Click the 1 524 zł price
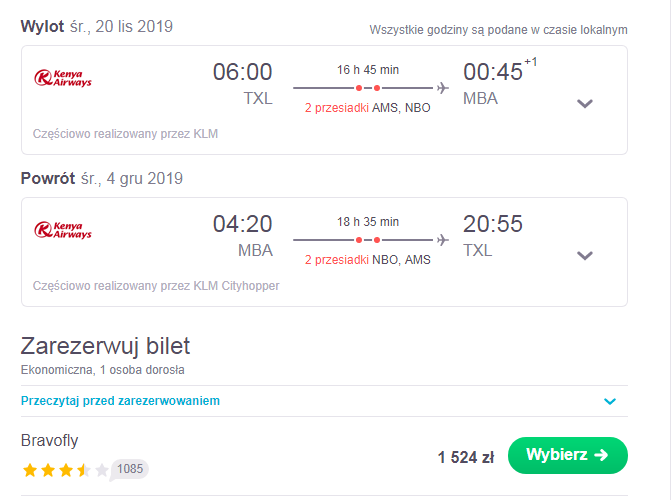This screenshot has height=500, width=672. point(466,457)
